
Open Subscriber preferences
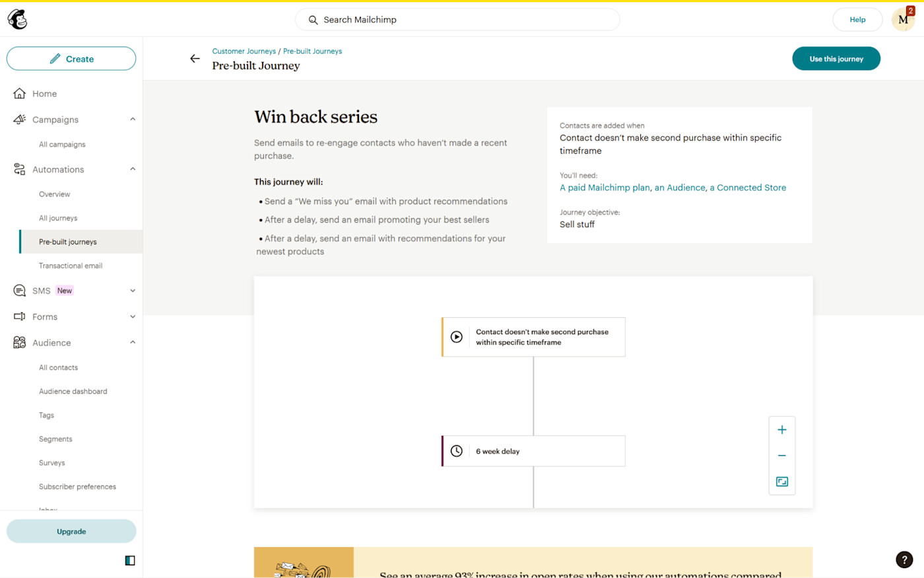tap(77, 487)
